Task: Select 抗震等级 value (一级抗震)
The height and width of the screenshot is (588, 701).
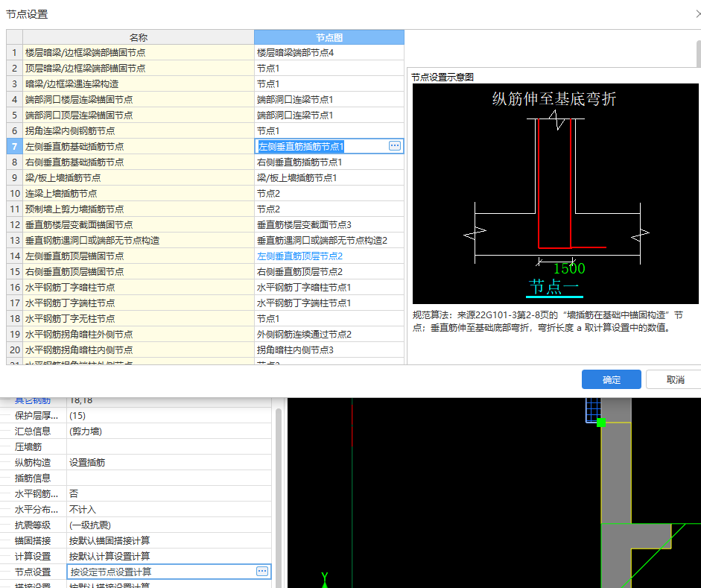Action: click(x=169, y=525)
